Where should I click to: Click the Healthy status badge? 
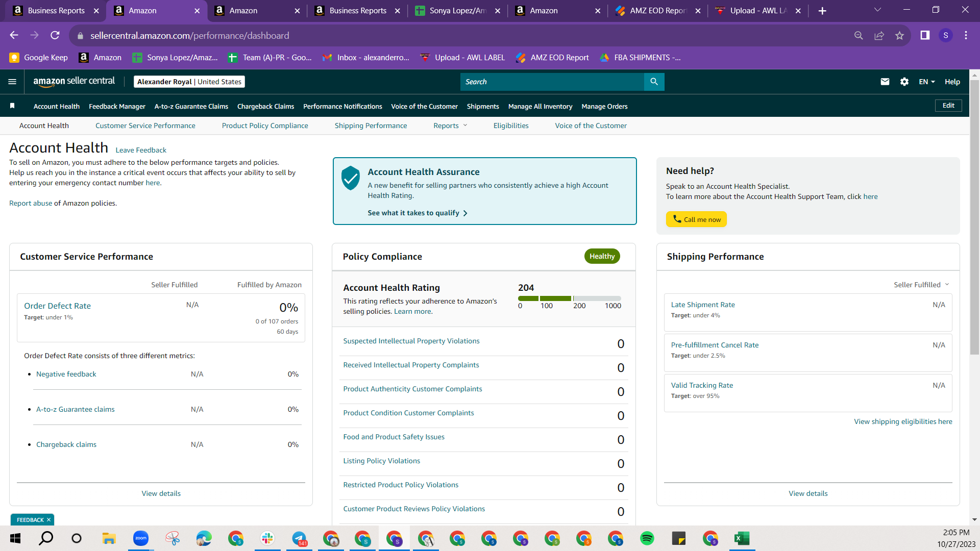click(602, 256)
